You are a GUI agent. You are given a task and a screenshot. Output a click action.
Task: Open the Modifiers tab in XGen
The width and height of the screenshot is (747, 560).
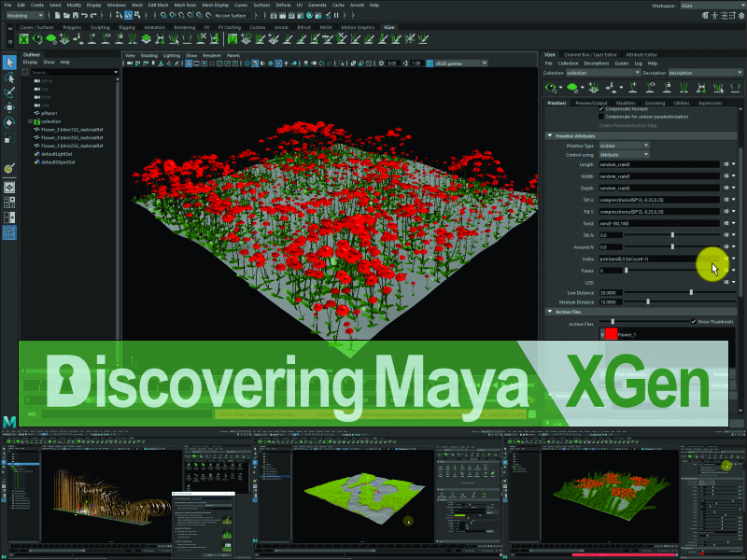coord(626,103)
